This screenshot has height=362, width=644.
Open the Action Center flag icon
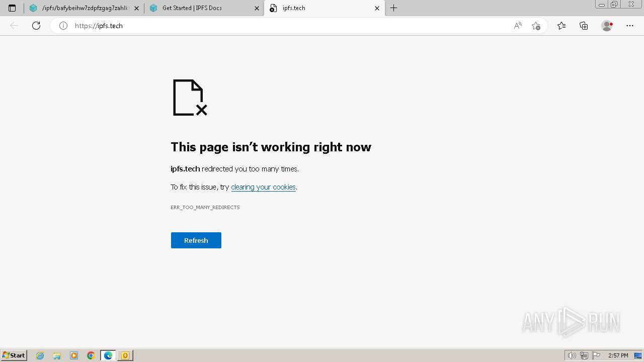pyautogui.click(x=596, y=355)
